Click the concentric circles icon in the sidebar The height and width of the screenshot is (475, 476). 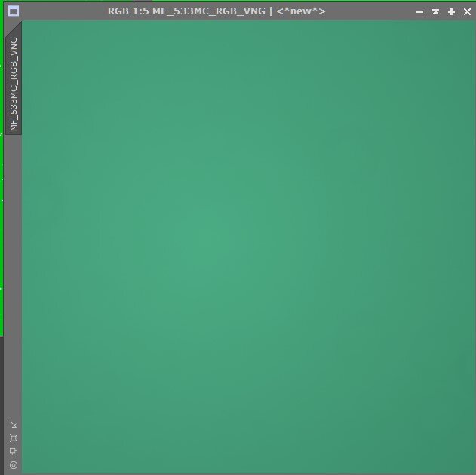pyautogui.click(x=14, y=465)
